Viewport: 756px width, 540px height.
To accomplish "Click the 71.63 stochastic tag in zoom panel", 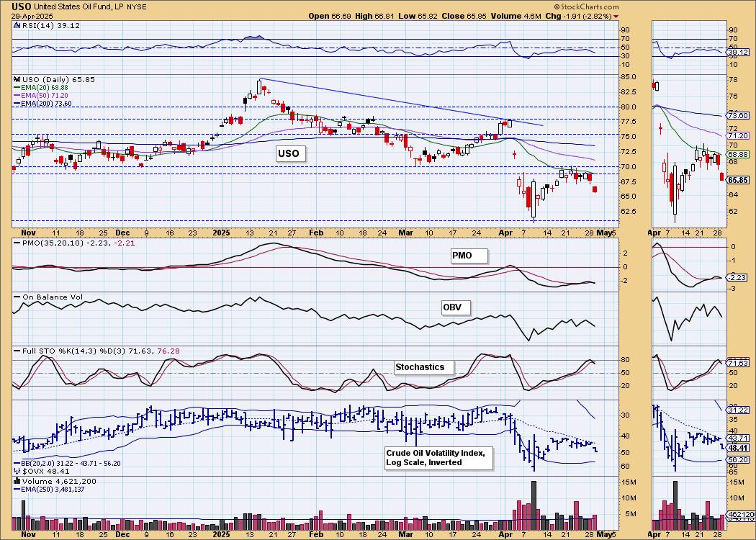I will [x=739, y=364].
